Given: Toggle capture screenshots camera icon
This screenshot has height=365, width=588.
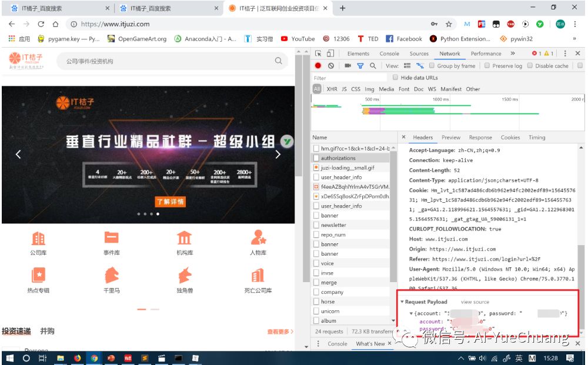Looking at the screenshot, I should [x=348, y=66].
